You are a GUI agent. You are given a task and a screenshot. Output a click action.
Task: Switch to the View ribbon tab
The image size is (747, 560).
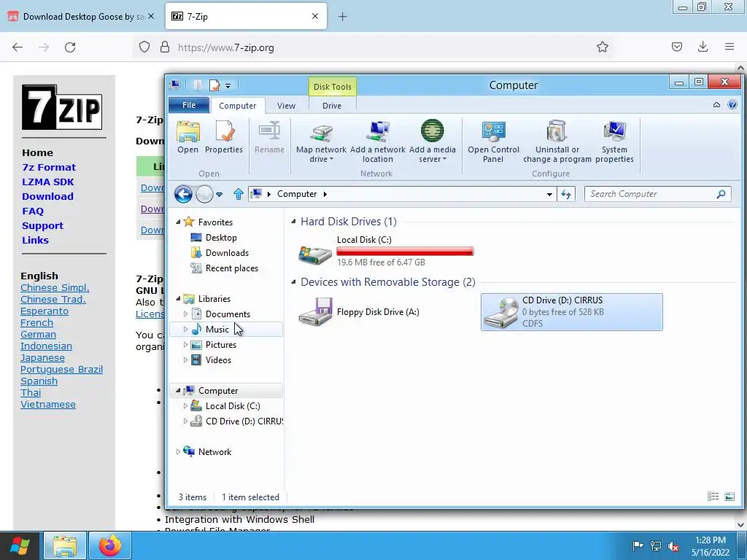(x=286, y=106)
